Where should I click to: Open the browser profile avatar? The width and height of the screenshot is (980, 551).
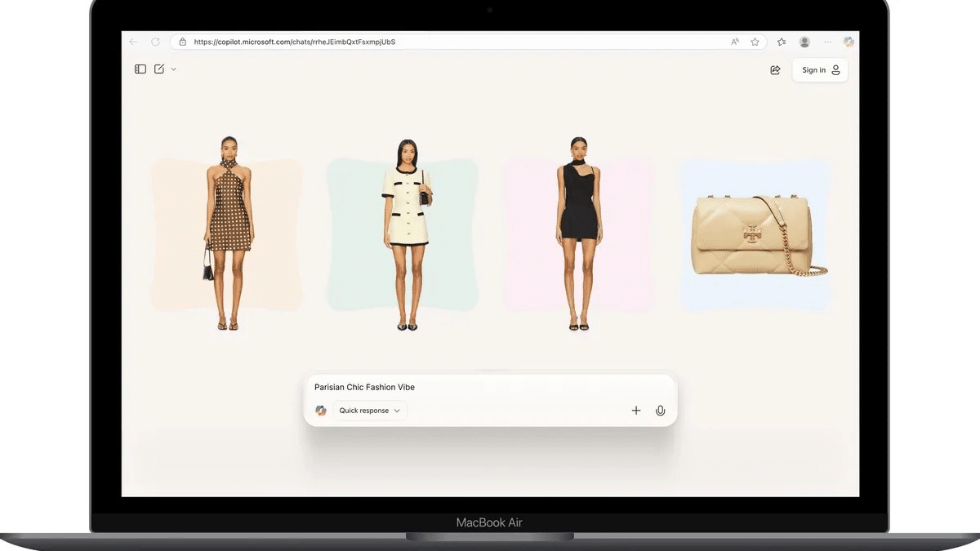(804, 42)
